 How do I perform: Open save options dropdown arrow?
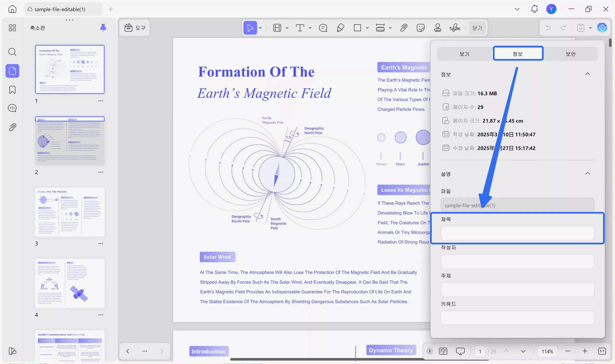pyautogui.click(x=590, y=28)
